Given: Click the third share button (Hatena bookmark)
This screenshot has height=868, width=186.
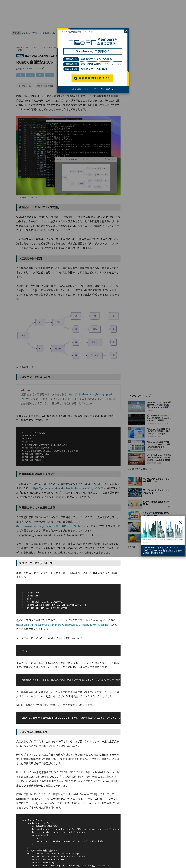Looking at the screenshot, I should 40,75.
